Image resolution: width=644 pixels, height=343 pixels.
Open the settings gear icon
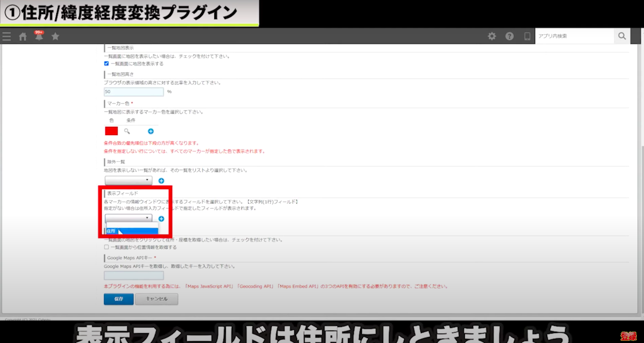(492, 36)
